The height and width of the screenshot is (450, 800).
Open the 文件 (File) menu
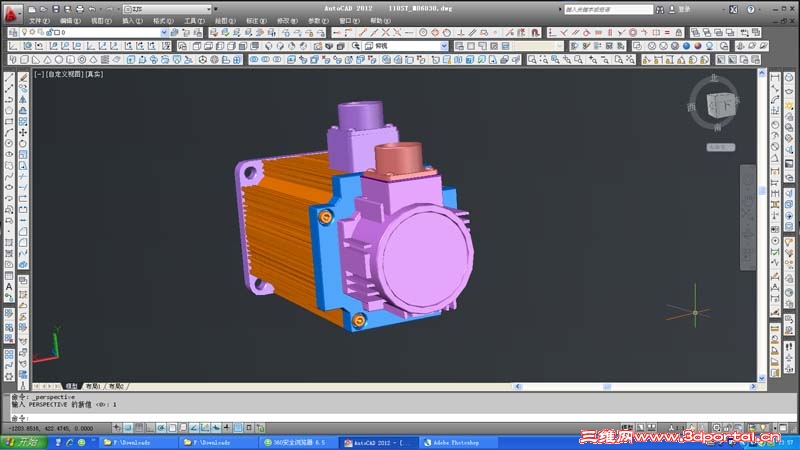(39, 21)
